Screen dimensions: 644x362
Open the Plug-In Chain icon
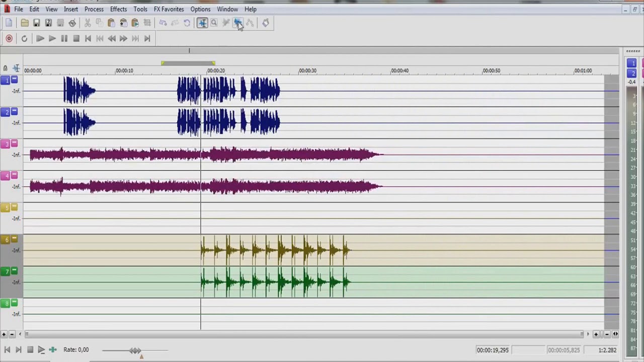(266, 23)
